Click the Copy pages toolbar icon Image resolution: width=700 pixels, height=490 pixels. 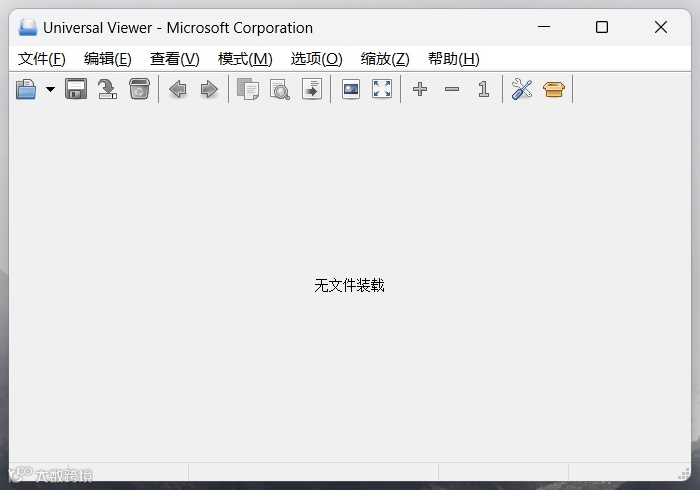(248, 89)
